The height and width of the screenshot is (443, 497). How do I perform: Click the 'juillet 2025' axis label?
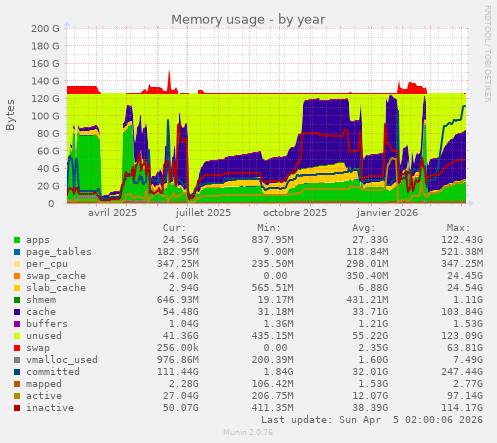pos(203,213)
